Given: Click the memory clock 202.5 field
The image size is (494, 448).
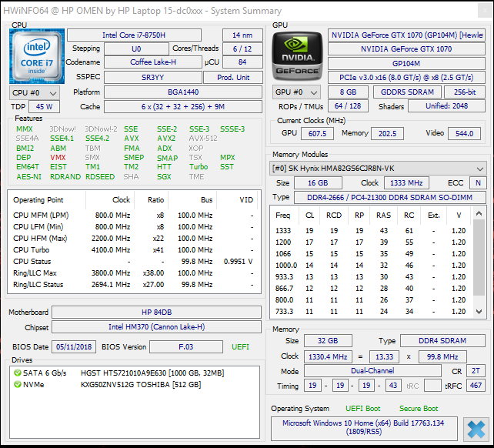Looking at the screenshot, I should pos(387,134).
